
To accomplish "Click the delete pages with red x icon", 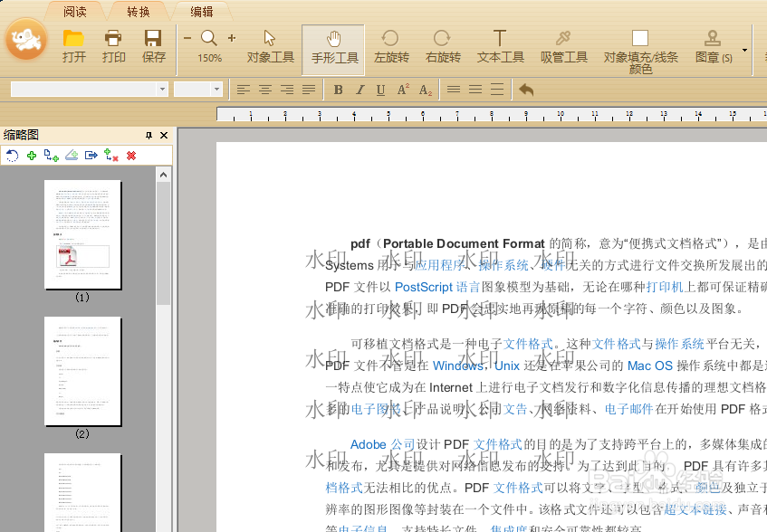I will 111,156.
